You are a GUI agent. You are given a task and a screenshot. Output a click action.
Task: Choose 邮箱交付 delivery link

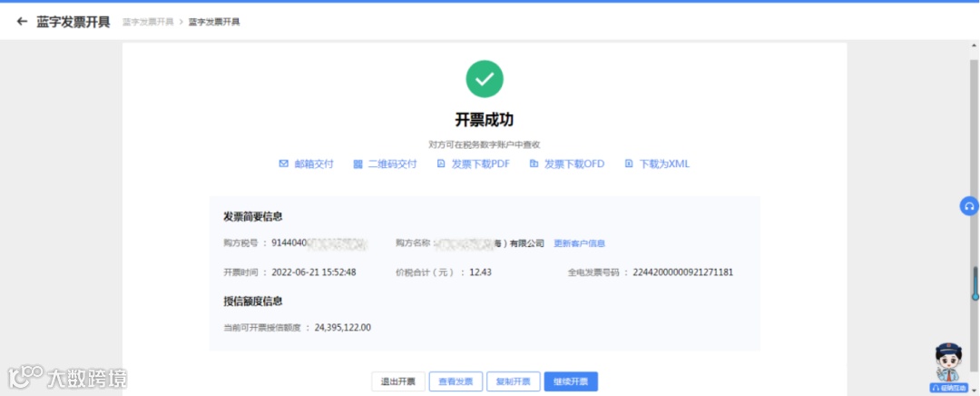pyautogui.click(x=314, y=163)
